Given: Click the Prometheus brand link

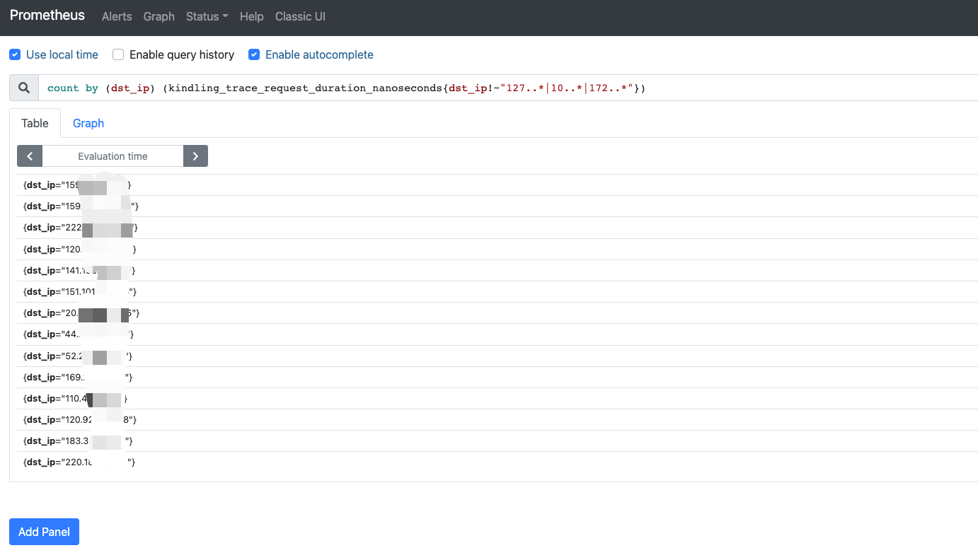Looking at the screenshot, I should pyautogui.click(x=47, y=16).
